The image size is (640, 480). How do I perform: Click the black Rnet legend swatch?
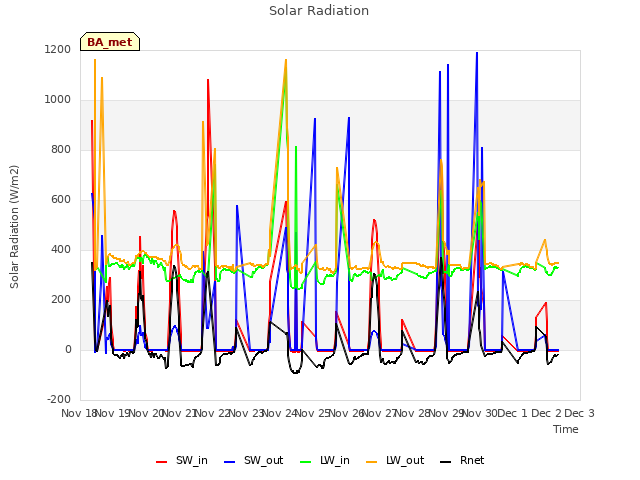pyautogui.click(x=446, y=462)
